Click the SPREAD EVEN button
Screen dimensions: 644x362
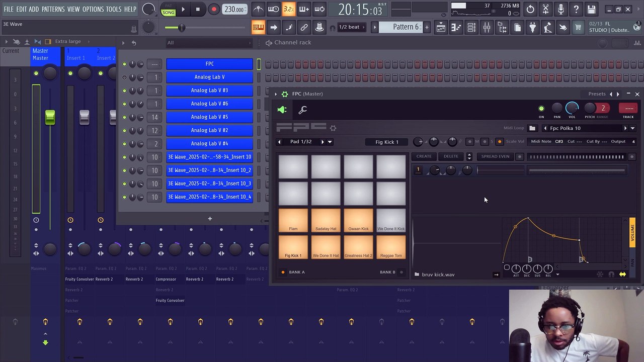[495, 156]
